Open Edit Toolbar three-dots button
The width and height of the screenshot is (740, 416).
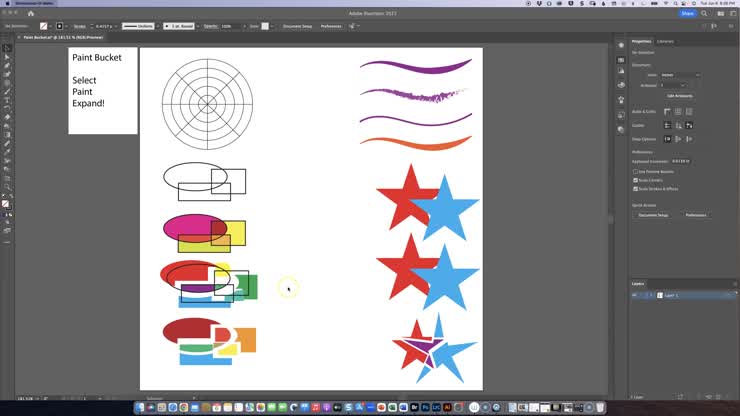pyautogui.click(x=7, y=242)
